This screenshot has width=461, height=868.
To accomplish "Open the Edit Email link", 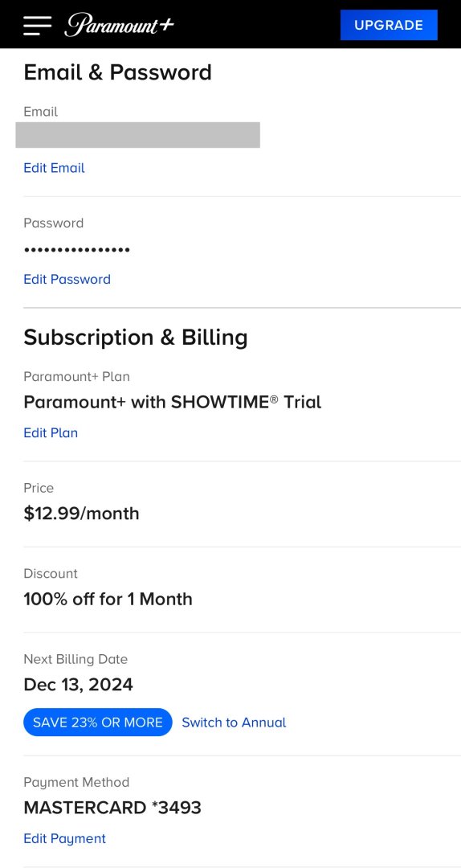I will tap(55, 168).
